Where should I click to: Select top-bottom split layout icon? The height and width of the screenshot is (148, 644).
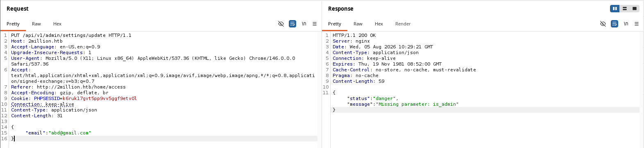[625, 9]
